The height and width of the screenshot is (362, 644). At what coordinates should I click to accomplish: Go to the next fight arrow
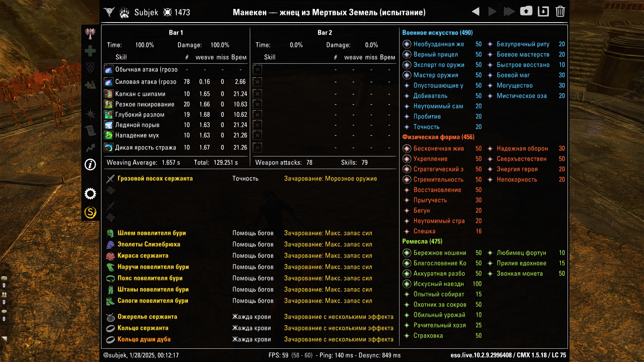click(x=492, y=12)
